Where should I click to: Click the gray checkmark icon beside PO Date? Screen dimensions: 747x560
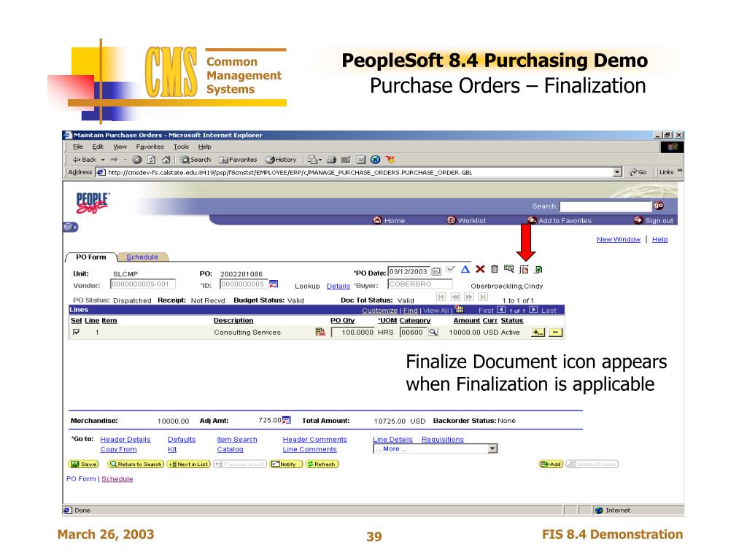tap(451, 270)
